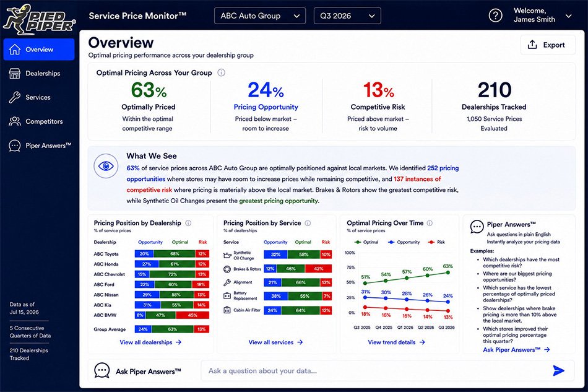Click the Risk legend entry in trend chart
Viewport: 588px width, 392px height.
[x=436, y=242]
